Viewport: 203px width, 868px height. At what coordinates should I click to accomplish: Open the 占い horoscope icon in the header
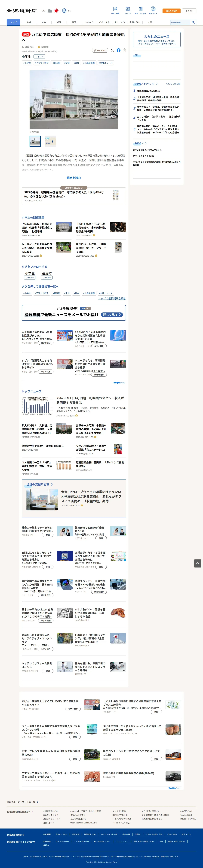[64, 11]
